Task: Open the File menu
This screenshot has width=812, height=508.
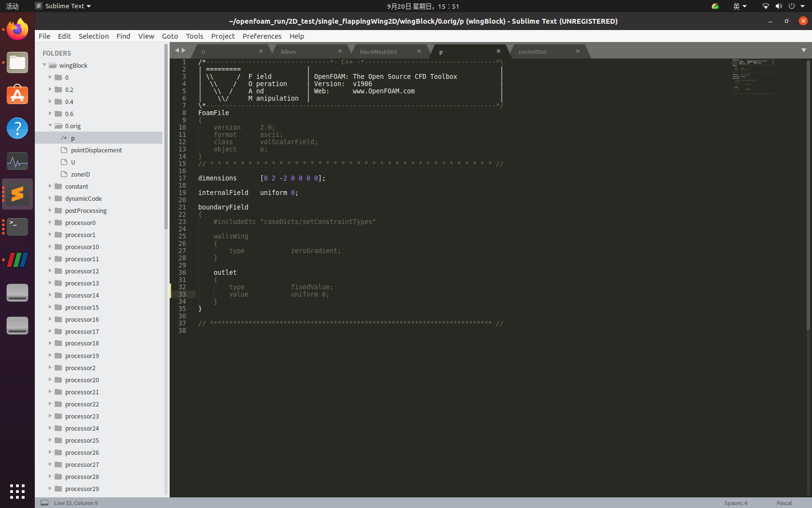Action: pyautogui.click(x=44, y=36)
